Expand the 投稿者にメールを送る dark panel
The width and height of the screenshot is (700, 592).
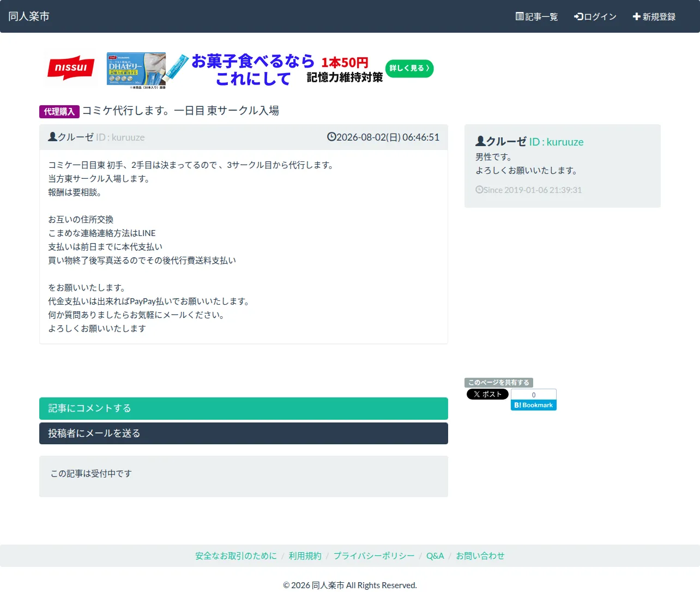click(x=244, y=433)
